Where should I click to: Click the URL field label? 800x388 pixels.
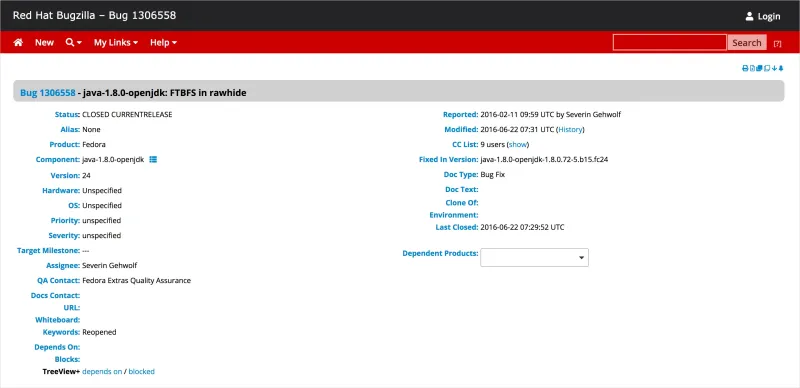point(72,308)
